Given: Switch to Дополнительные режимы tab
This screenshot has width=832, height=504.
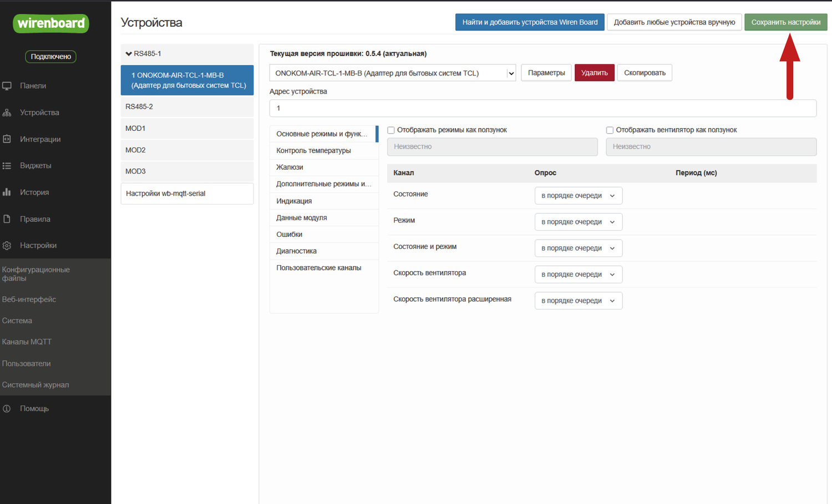Looking at the screenshot, I should tap(324, 184).
